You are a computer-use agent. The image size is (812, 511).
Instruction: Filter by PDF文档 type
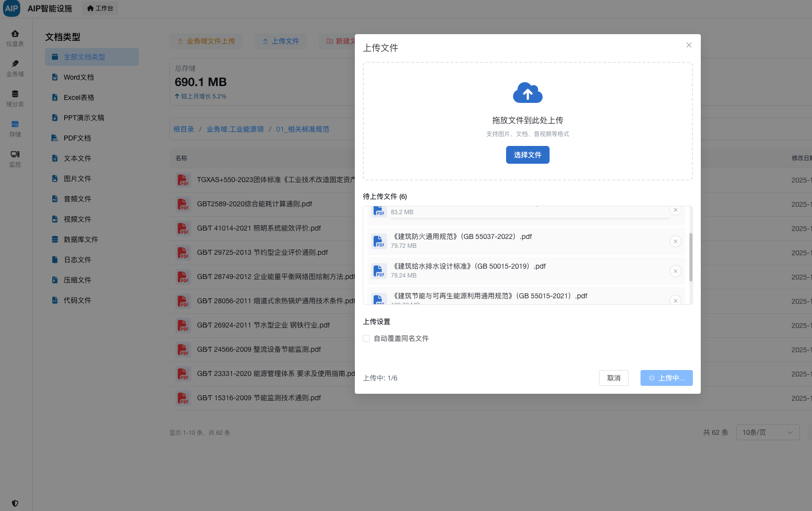77,138
